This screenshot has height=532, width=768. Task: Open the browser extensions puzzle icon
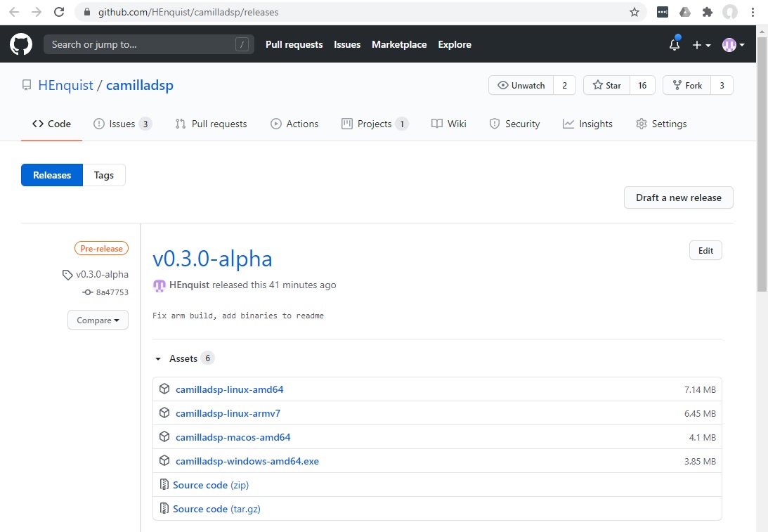tap(708, 12)
